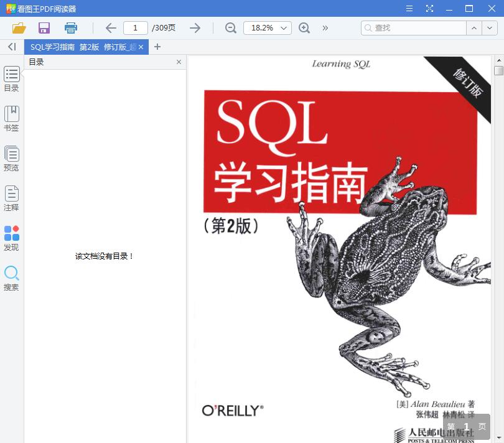Open a file with the folder icon
This screenshot has height=443, width=504.
click(x=19, y=28)
